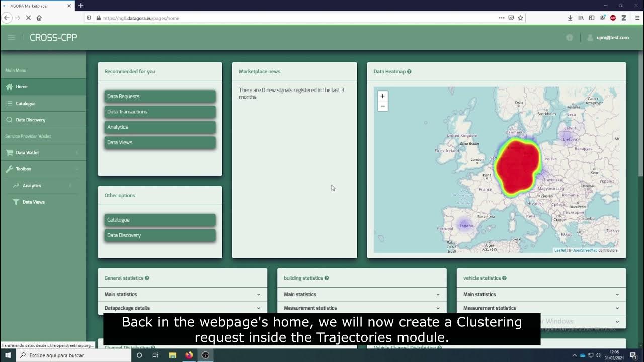The width and height of the screenshot is (644, 362).
Task: Toggle the Toolbox submenu chevron
Action: 76,169
